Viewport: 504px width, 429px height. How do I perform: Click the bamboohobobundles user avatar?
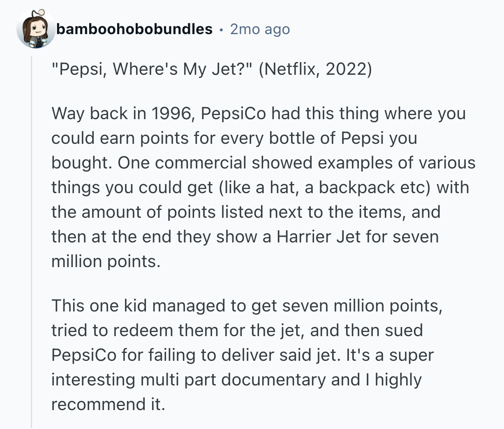coord(36,29)
